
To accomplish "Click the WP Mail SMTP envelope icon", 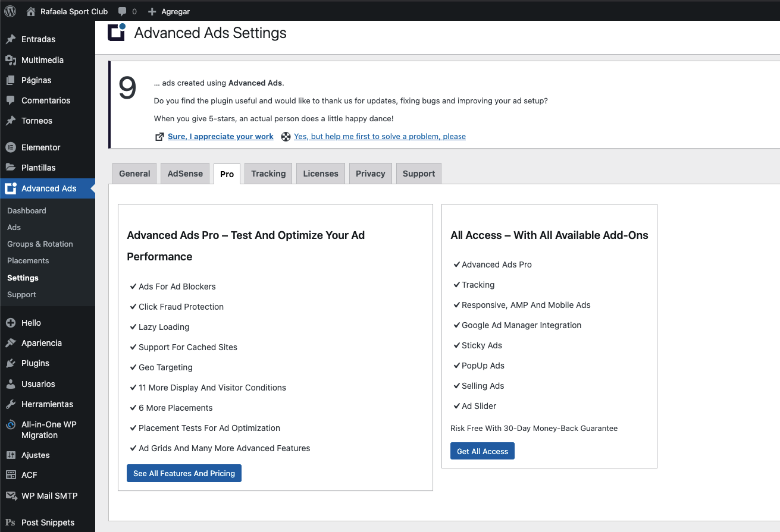I will [x=10, y=496].
